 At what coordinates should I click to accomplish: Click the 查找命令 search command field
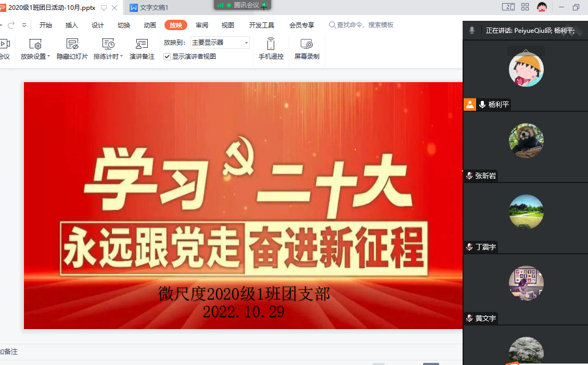click(x=365, y=25)
